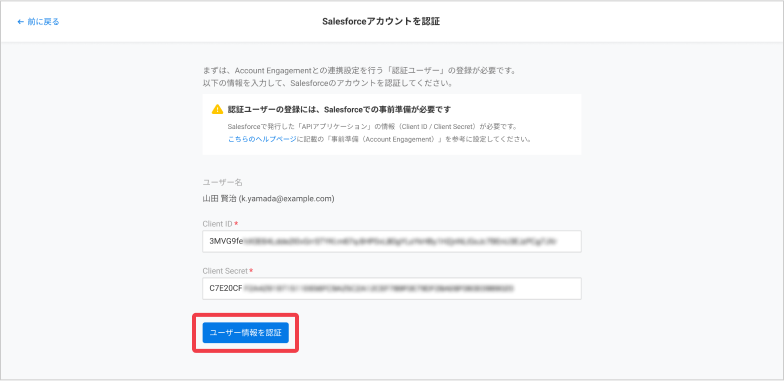
Task: Click the Client ID field label
Action: pyautogui.click(x=218, y=224)
